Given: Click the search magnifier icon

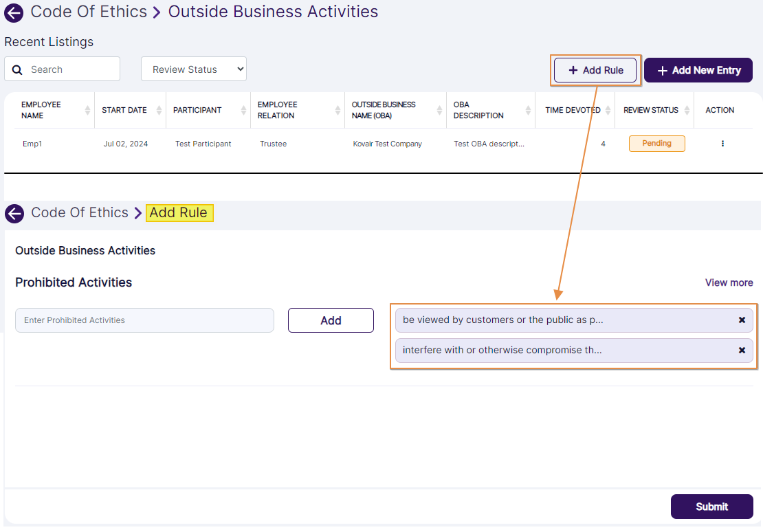Looking at the screenshot, I should click(17, 69).
